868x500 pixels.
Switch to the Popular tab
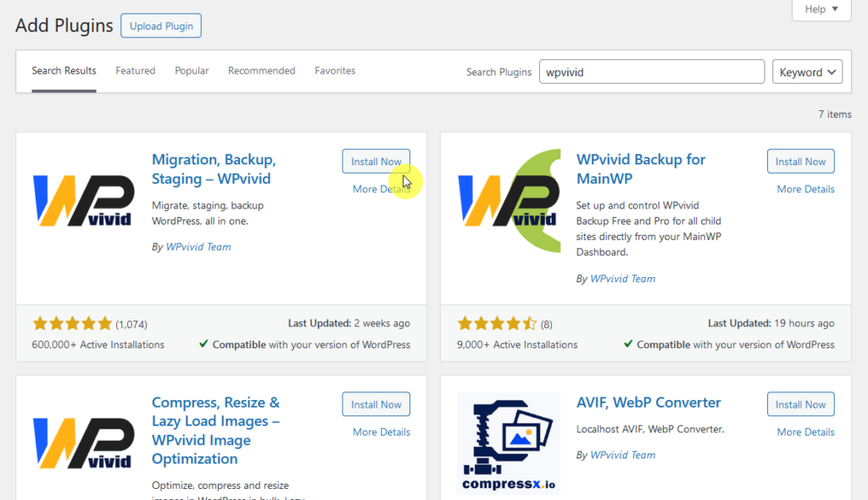[x=192, y=71]
